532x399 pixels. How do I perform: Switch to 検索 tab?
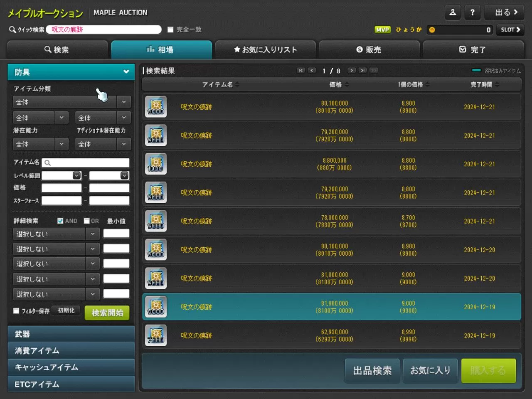click(x=57, y=49)
